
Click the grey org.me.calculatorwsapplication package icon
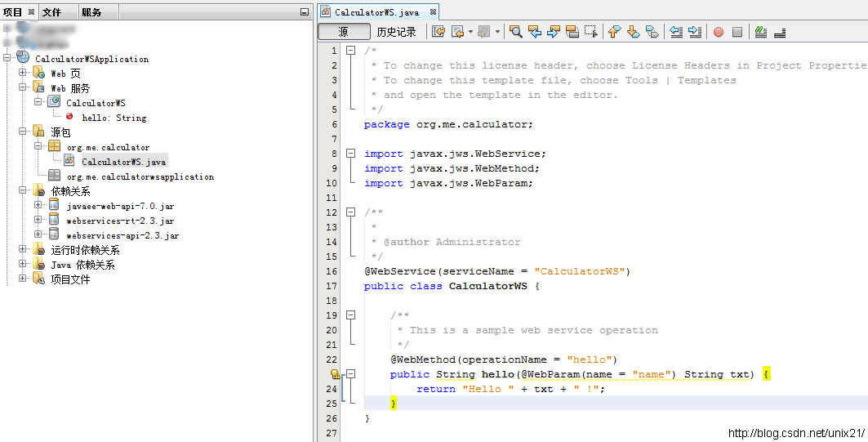point(54,175)
